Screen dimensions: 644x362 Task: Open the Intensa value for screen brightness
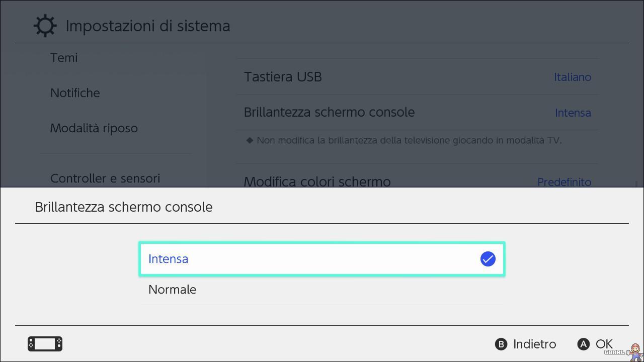573,113
